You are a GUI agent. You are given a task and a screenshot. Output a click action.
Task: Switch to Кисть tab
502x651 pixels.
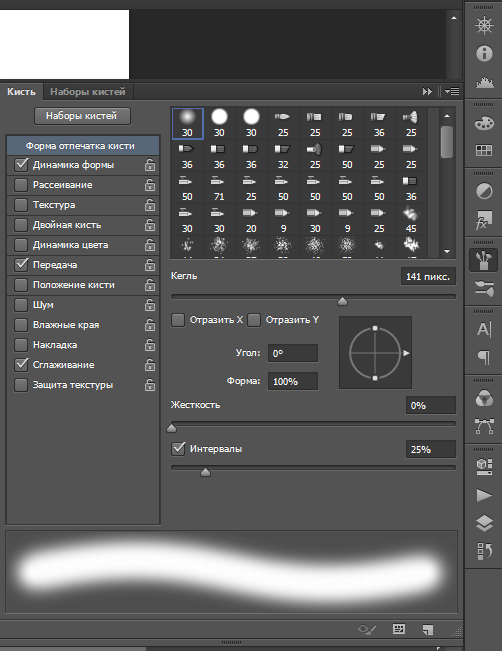click(21, 92)
